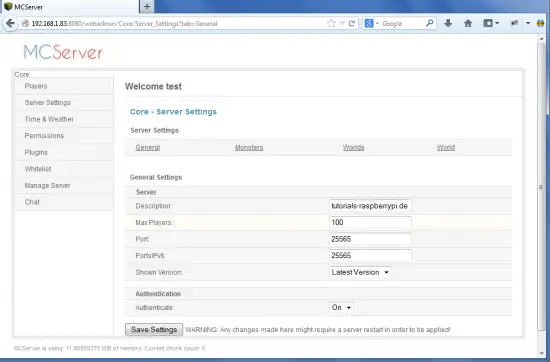
Task: Open Whitelist in the sidebar
Action: point(64,169)
